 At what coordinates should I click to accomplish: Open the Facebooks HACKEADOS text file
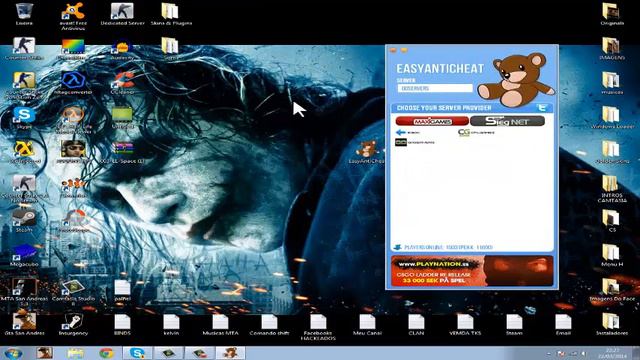click(318, 327)
